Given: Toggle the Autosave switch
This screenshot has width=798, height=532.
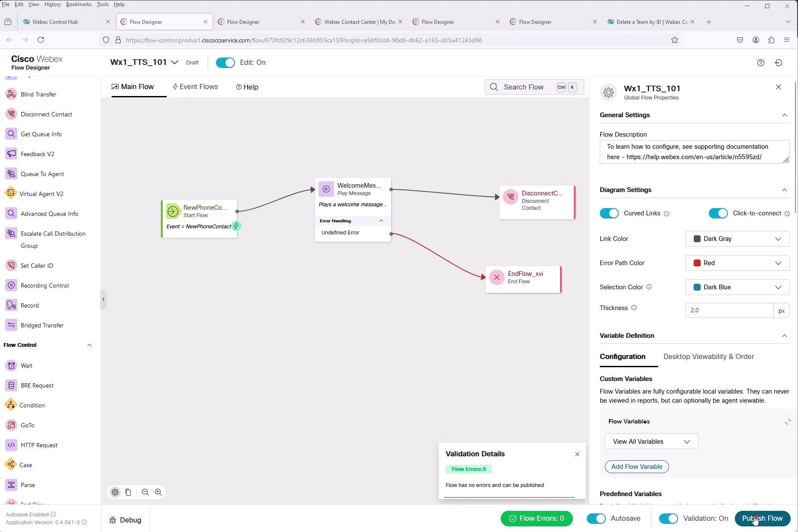Looking at the screenshot, I should point(596,519).
